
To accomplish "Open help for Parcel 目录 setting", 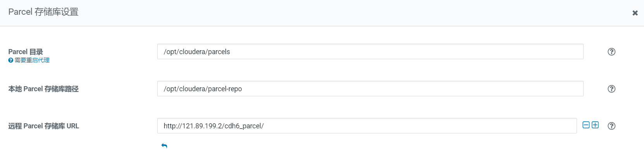I will coord(611,52).
